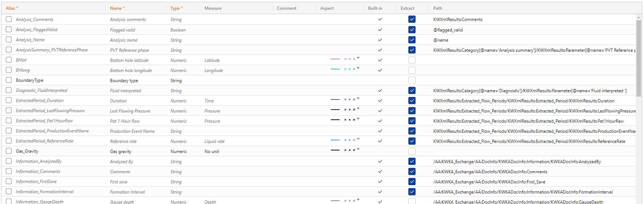The image size is (644, 204).
Task: Enable Extract for Bottom hole latitude
Action: coord(412,60)
